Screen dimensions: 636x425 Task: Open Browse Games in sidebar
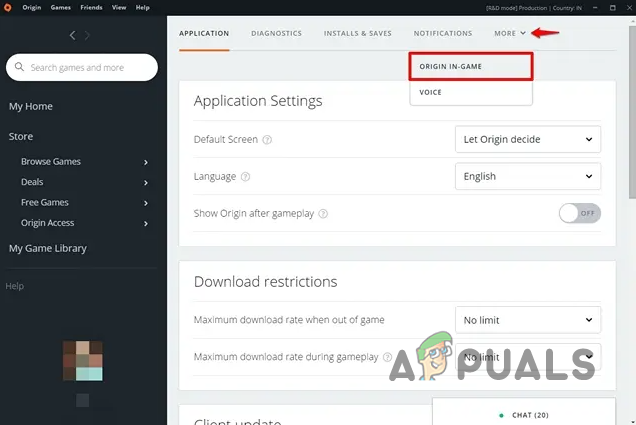[x=51, y=161]
